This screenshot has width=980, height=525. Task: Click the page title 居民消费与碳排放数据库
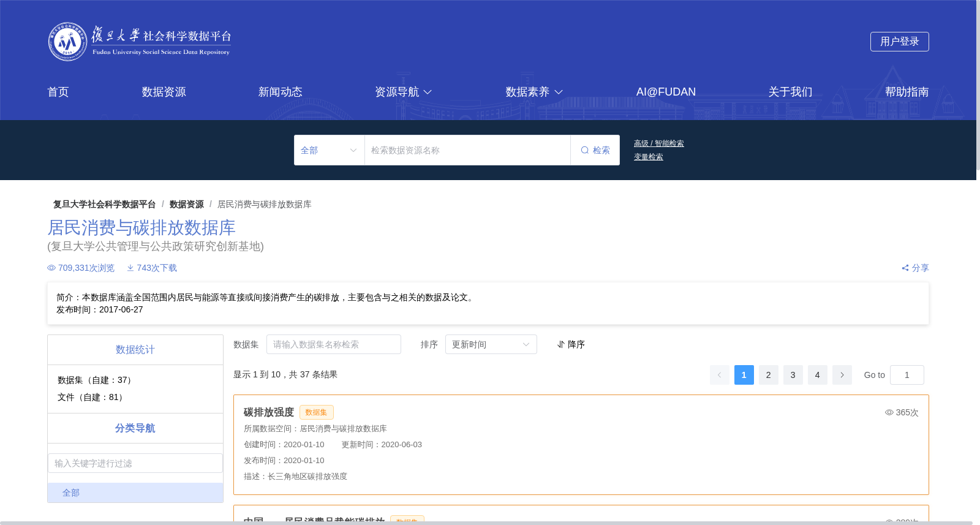coord(141,228)
